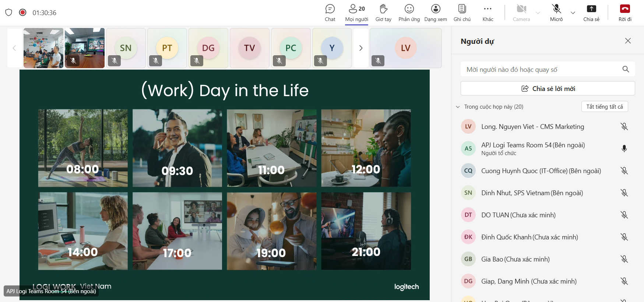Click 'Tắt tiếng tất cả' button
This screenshot has height=302, width=644.
coord(605,106)
